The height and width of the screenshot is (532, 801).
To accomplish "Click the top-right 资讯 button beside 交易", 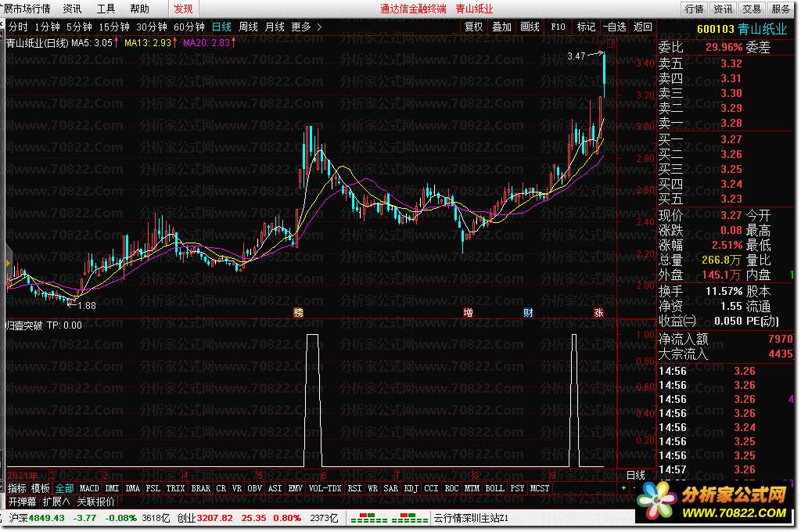I will (723, 9).
